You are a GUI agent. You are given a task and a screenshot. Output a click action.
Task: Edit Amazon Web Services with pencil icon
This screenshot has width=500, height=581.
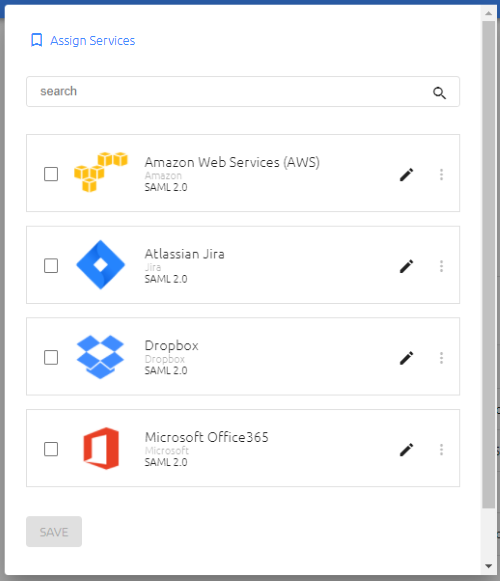(x=406, y=175)
